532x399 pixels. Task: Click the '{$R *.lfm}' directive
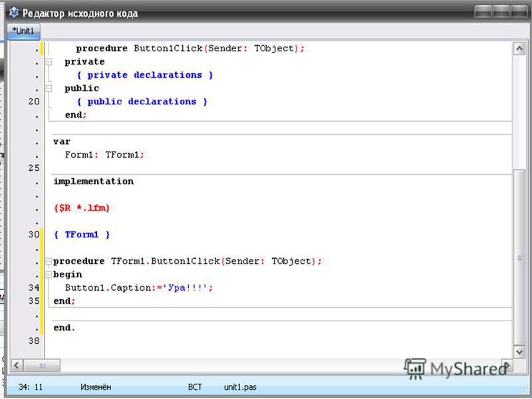click(82, 208)
